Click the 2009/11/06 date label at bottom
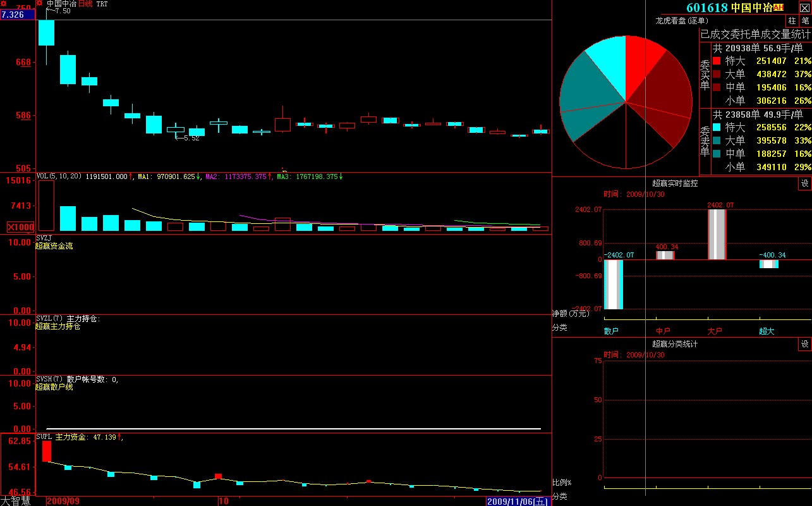812x506 pixels. (x=518, y=501)
